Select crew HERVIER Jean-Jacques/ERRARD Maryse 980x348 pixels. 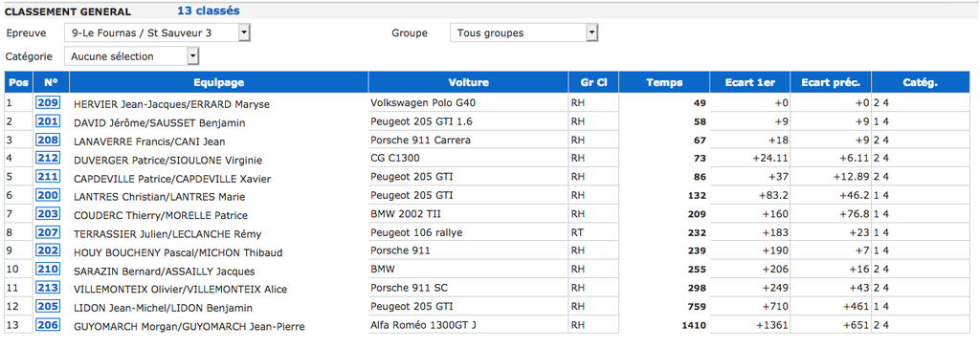pos(171,104)
